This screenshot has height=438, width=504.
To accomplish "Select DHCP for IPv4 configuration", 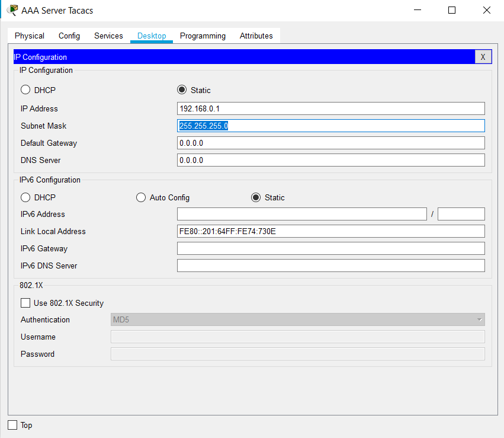I will (25, 90).
